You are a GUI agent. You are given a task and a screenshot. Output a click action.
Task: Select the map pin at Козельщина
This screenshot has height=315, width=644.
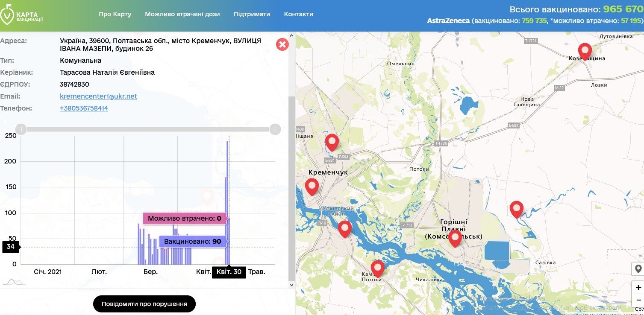585,51
